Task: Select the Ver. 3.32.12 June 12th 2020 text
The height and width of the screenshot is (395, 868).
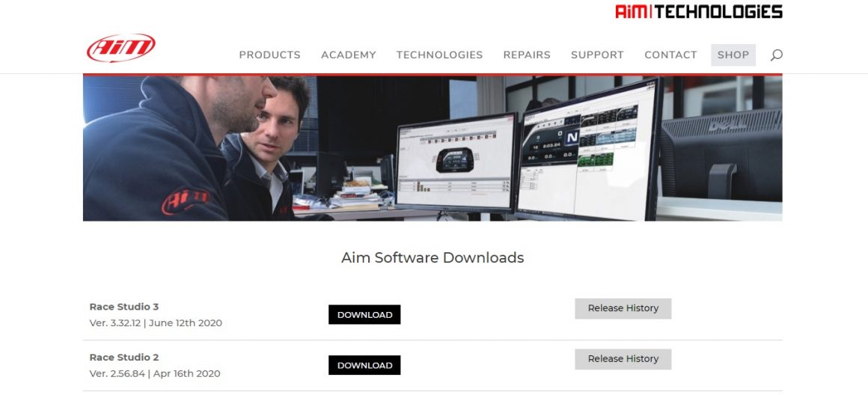Action: [x=156, y=323]
